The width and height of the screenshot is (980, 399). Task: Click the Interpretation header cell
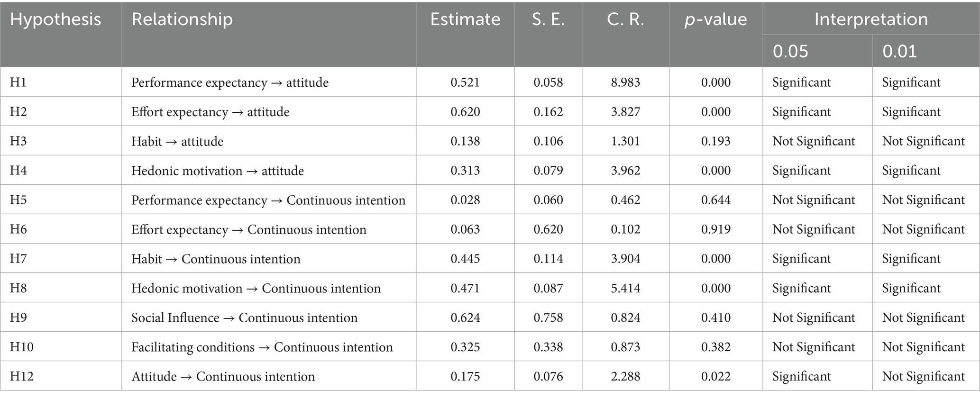tap(871, 20)
